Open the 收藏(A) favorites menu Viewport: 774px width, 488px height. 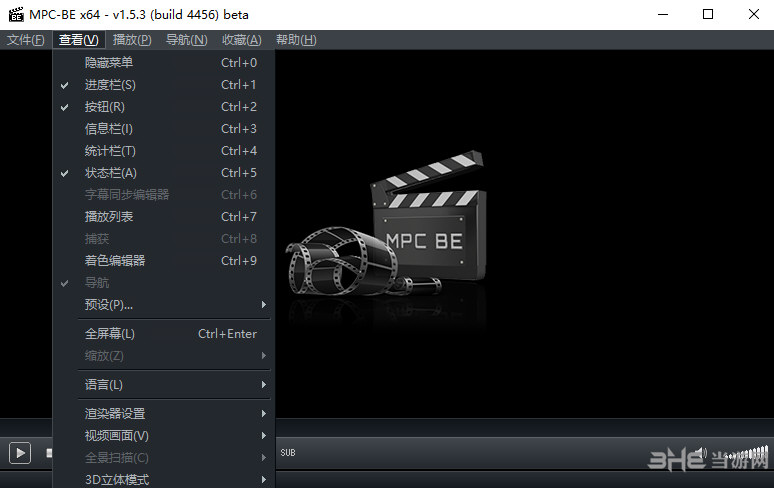[x=241, y=39]
